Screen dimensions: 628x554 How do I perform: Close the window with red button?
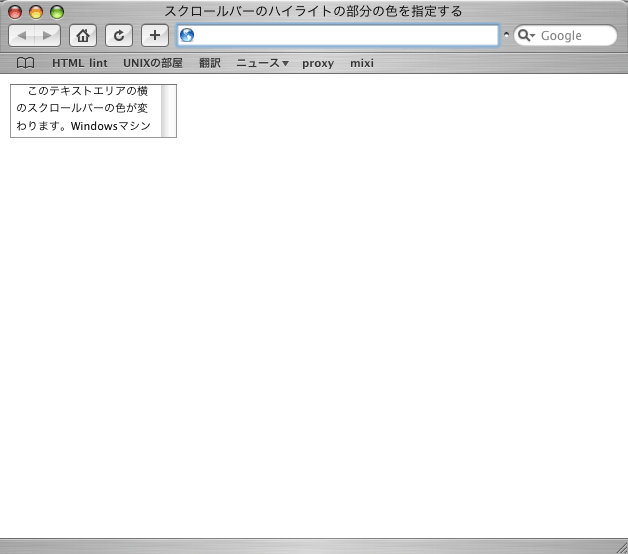pyautogui.click(x=15, y=12)
